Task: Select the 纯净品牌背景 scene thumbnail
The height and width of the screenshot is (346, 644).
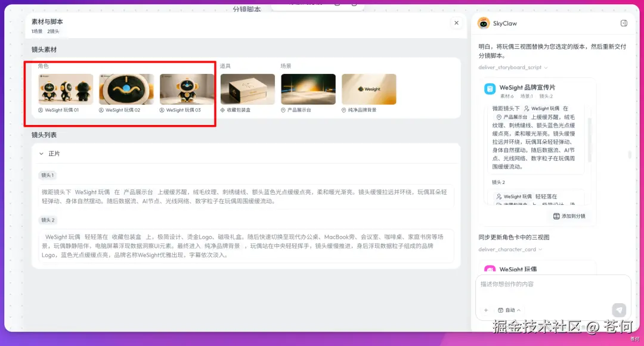Action: (x=369, y=89)
